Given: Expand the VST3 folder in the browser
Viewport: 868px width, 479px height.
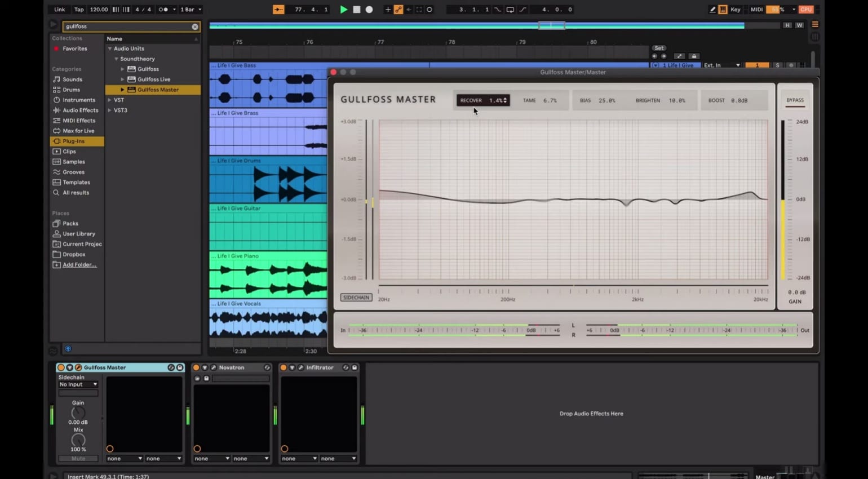Looking at the screenshot, I should click(x=109, y=110).
